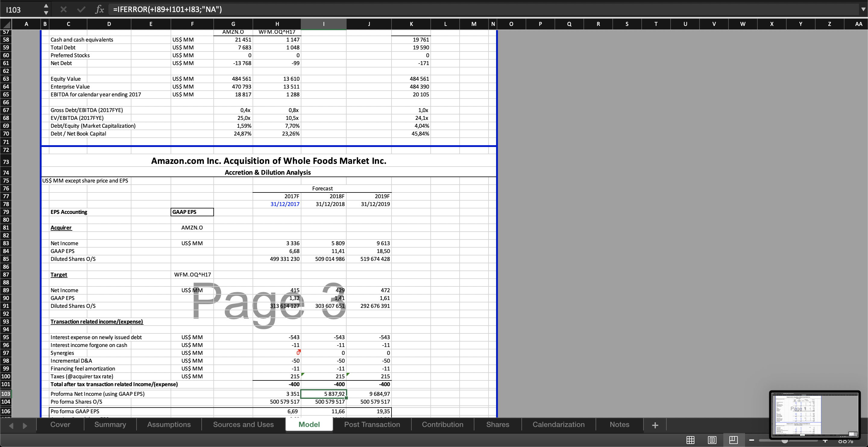Click Taxes 2017F value 215 cell
868x447 pixels.
click(277, 377)
